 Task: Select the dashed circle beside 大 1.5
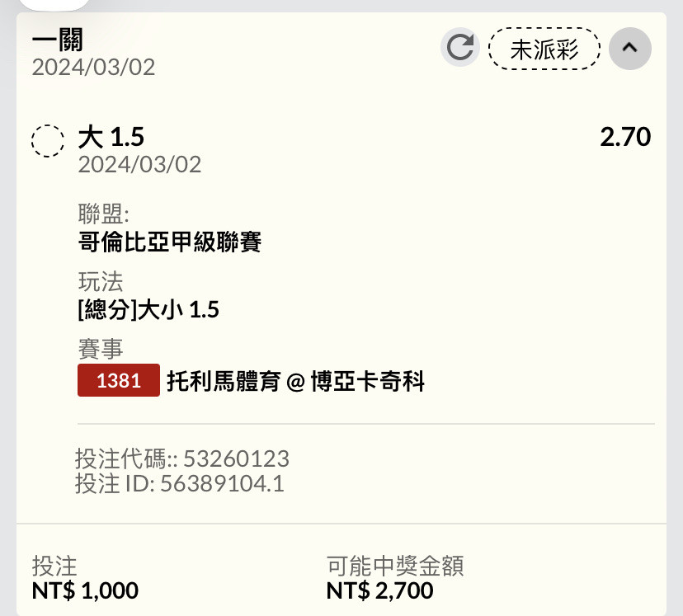[x=48, y=141]
